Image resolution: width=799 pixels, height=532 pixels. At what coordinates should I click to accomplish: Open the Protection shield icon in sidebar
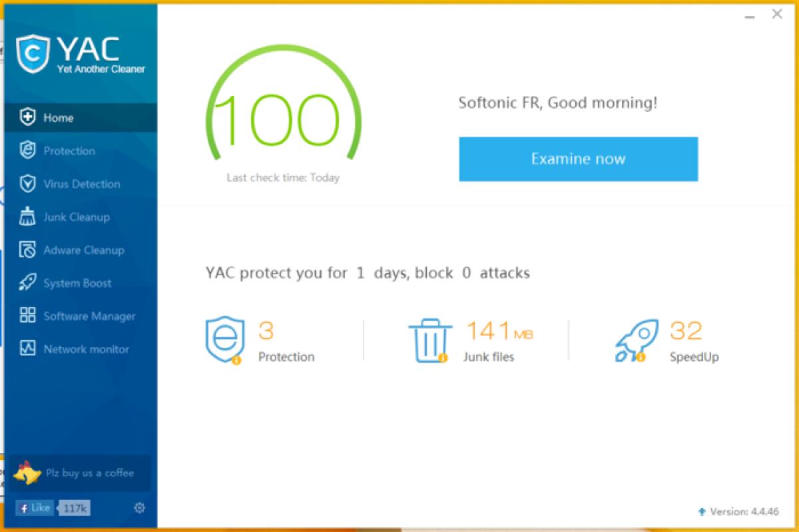pyautogui.click(x=27, y=150)
